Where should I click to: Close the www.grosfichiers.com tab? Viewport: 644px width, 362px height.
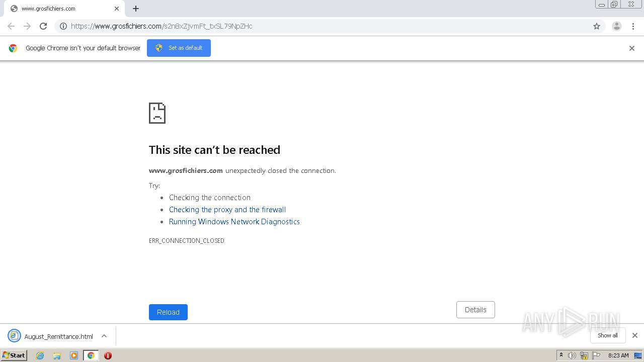tap(117, 9)
